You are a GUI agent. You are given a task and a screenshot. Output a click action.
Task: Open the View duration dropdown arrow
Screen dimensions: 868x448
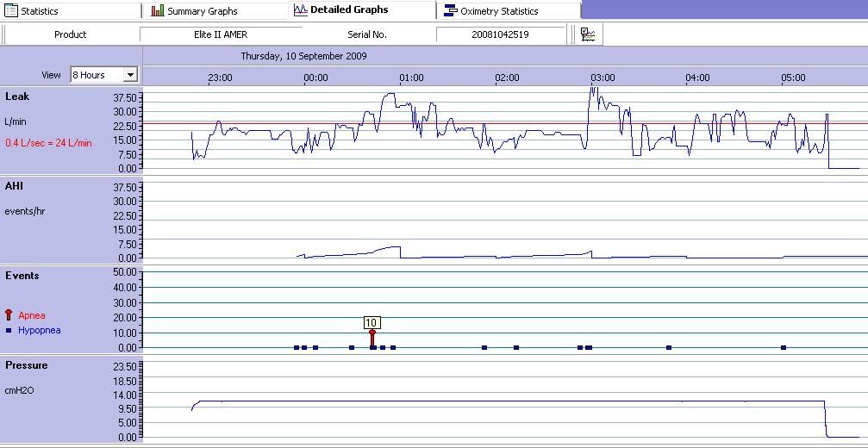coord(130,75)
